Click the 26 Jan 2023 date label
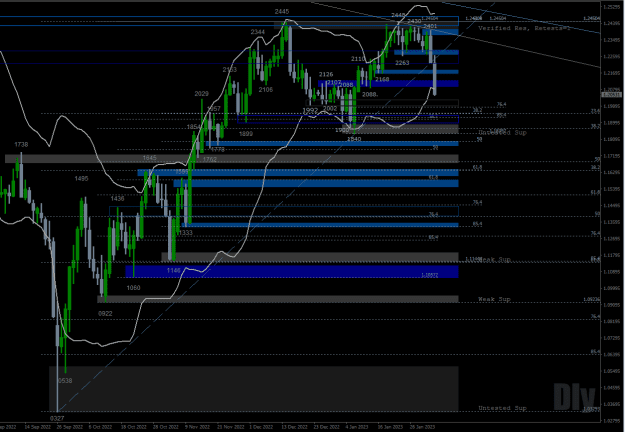This screenshot has height=432, width=625. [423, 427]
